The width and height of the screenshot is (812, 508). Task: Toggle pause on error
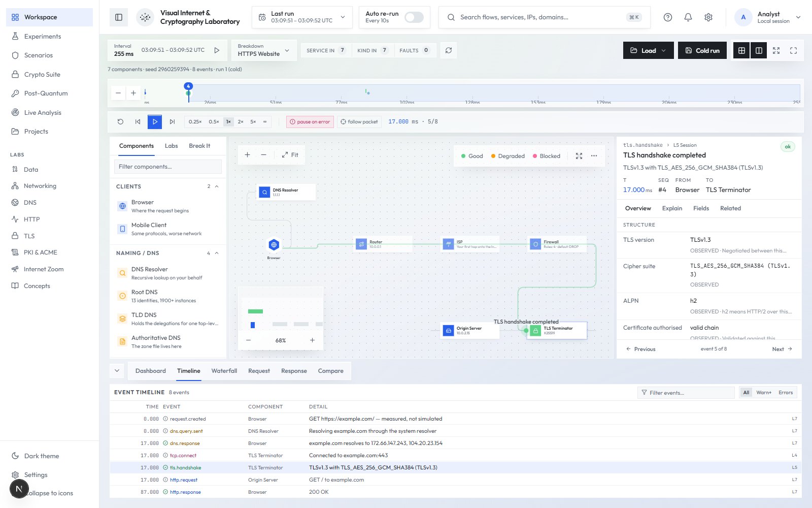coord(310,122)
